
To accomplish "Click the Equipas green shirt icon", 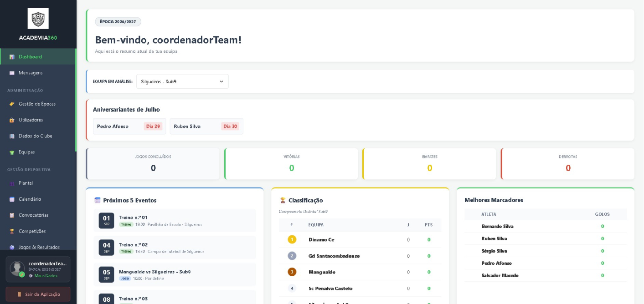I will click(x=12, y=152).
